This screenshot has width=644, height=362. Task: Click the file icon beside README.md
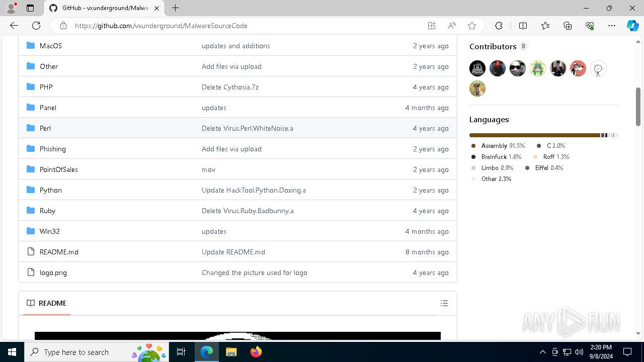click(31, 251)
